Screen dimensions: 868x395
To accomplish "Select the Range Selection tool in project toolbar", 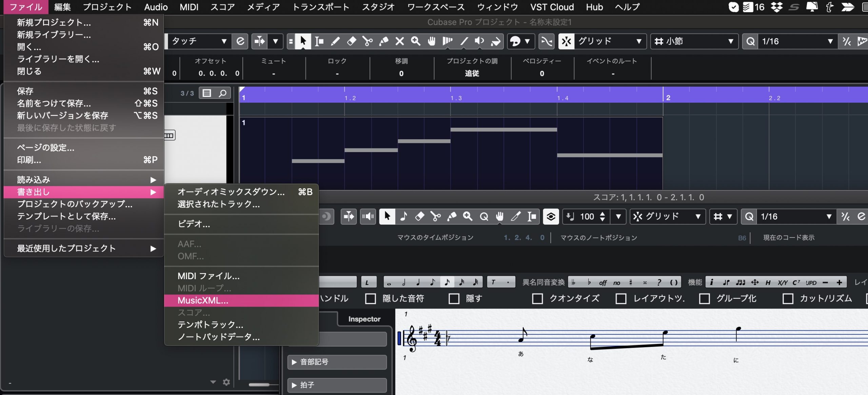I will click(319, 41).
